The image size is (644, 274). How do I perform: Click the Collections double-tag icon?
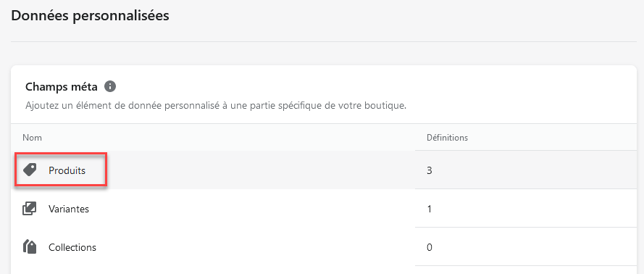(30, 247)
